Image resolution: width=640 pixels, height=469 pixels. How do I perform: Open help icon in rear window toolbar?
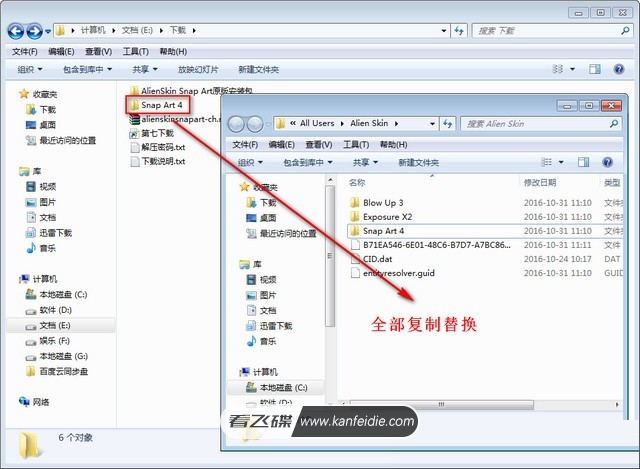[619, 69]
